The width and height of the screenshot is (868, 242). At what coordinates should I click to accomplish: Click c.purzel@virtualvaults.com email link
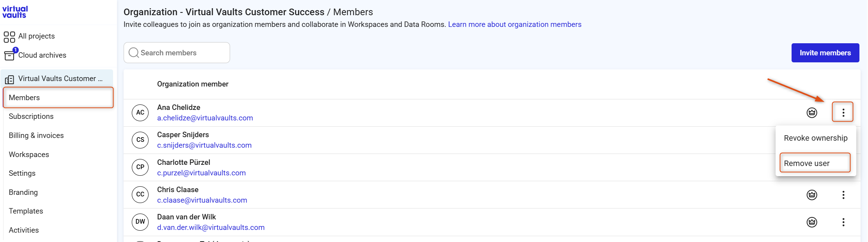pos(202,173)
